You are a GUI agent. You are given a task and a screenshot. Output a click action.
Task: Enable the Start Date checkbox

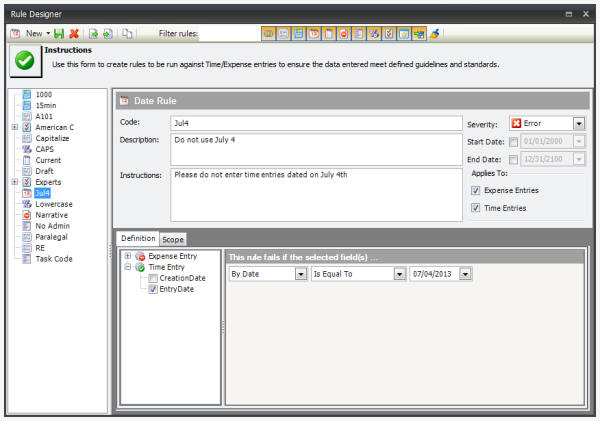pos(513,141)
